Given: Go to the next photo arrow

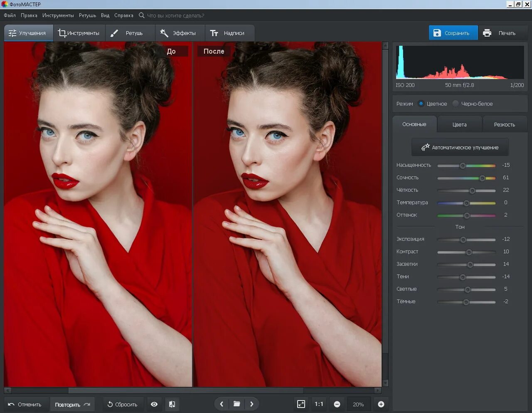Looking at the screenshot, I should [251, 404].
